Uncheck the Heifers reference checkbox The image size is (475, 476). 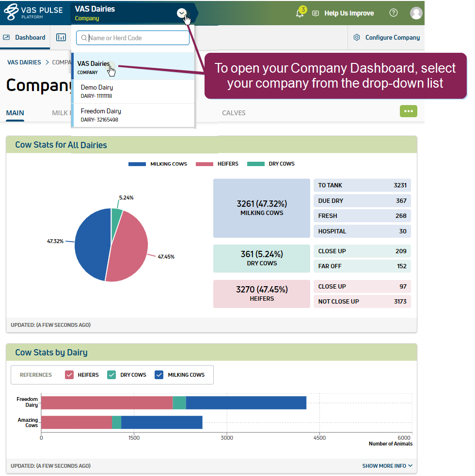[x=69, y=375]
